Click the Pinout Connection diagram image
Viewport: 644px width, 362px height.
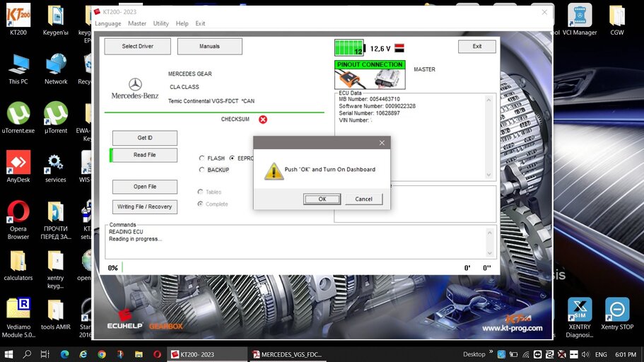tap(370, 79)
